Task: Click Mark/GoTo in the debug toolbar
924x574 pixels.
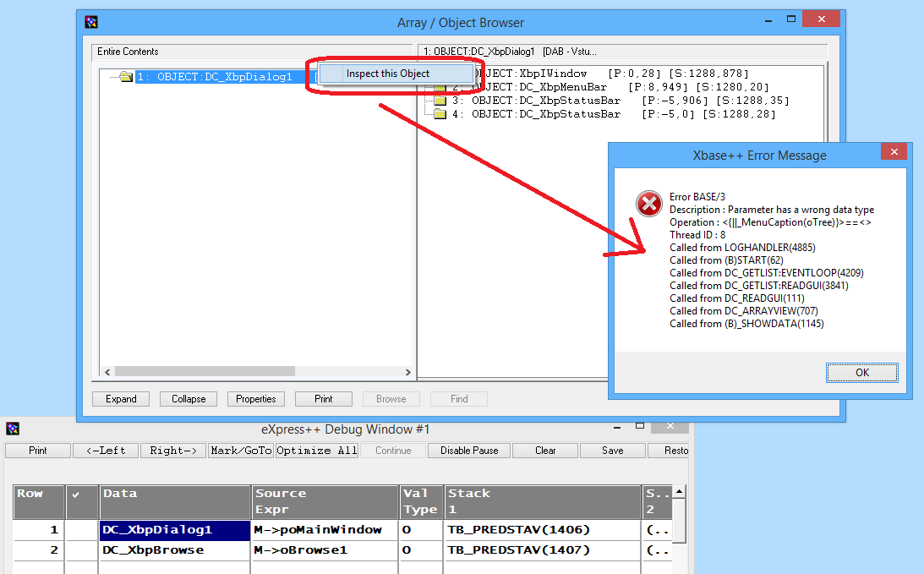Action: click(x=241, y=451)
